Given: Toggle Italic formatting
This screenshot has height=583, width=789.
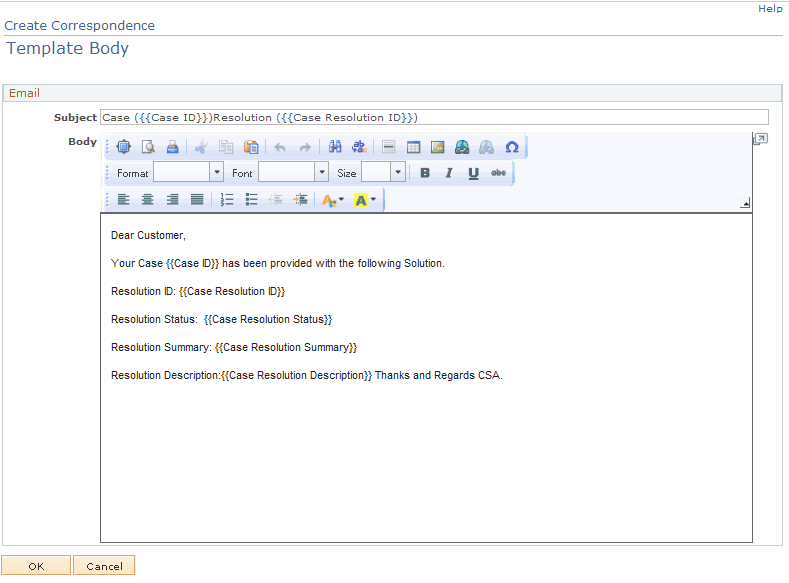Looking at the screenshot, I should (x=449, y=173).
